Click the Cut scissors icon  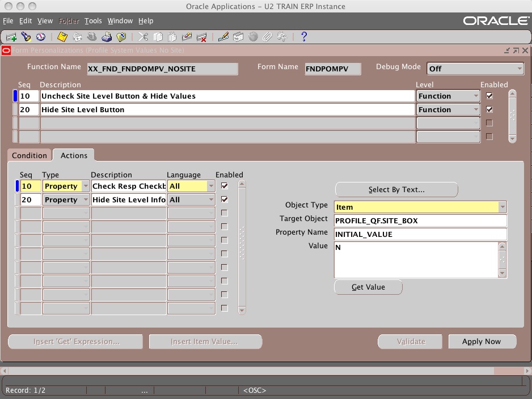[x=143, y=37]
